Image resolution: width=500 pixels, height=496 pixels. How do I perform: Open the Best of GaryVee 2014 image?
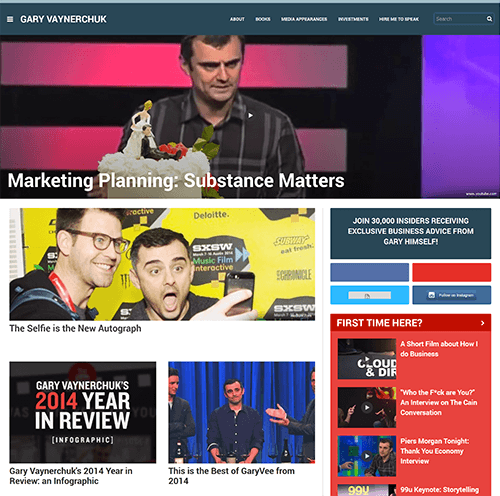point(242,412)
